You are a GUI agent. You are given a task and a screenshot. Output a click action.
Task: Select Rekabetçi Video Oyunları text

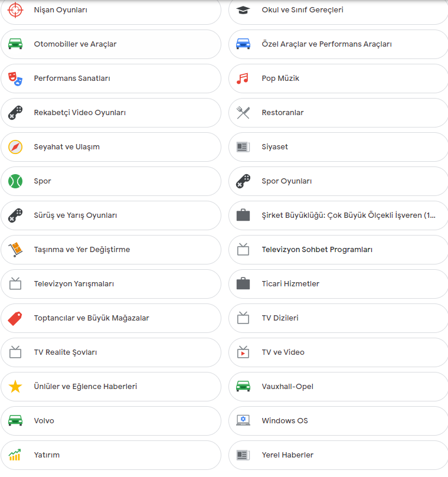click(80, 113)
